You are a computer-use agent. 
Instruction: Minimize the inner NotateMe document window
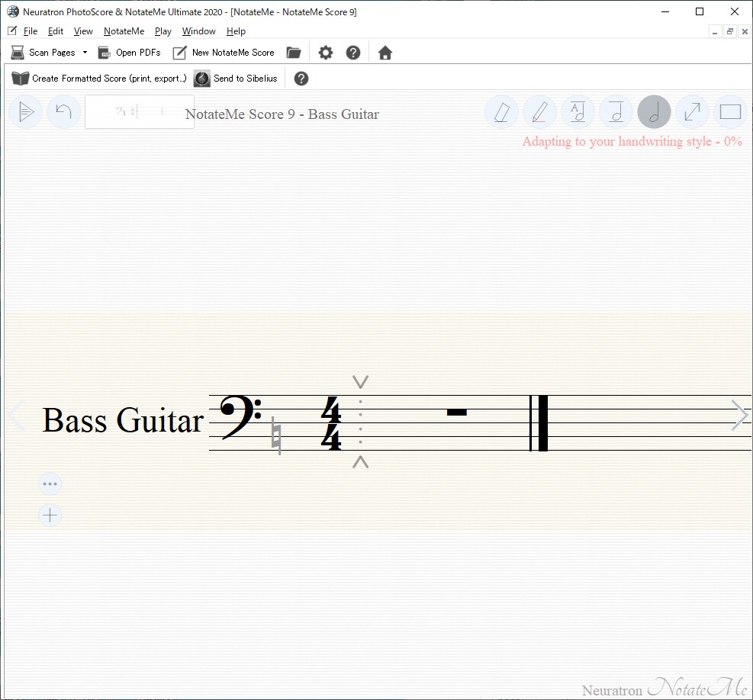[715, 32]
